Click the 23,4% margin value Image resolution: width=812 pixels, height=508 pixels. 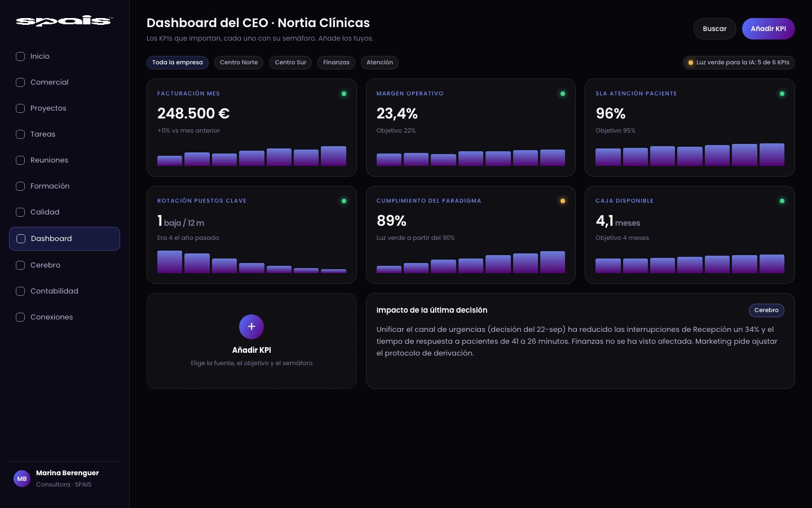[398, 113]
